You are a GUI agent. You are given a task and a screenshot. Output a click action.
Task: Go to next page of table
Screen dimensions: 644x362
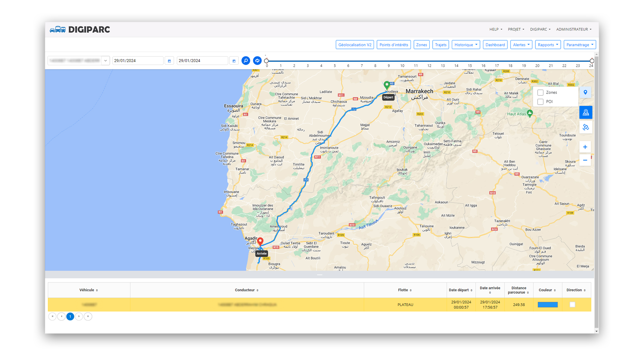click(x=79, y=316)
